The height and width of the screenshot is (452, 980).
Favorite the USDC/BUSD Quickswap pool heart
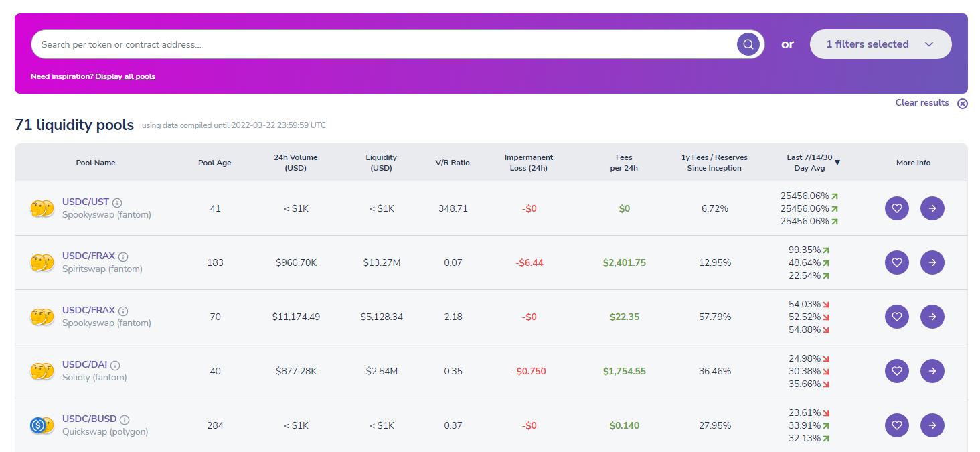[897, 425]
